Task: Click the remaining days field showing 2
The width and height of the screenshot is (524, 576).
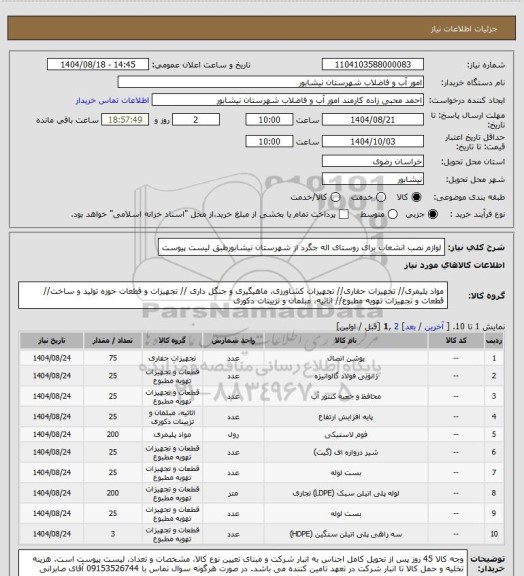Action: tap(196, 120)
